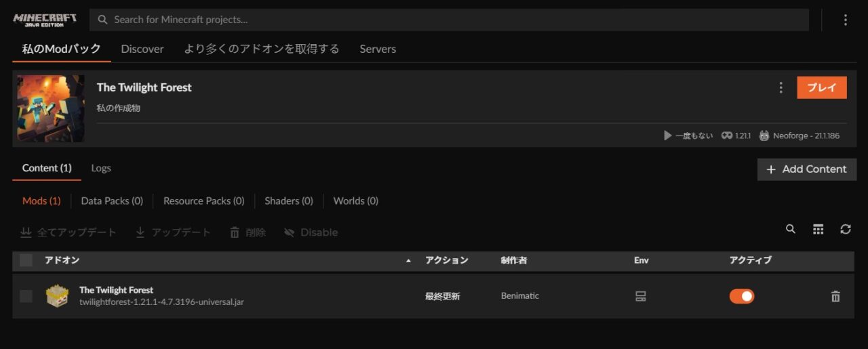
Task: Switch to the Logs tab
Action: coord(101,168)
